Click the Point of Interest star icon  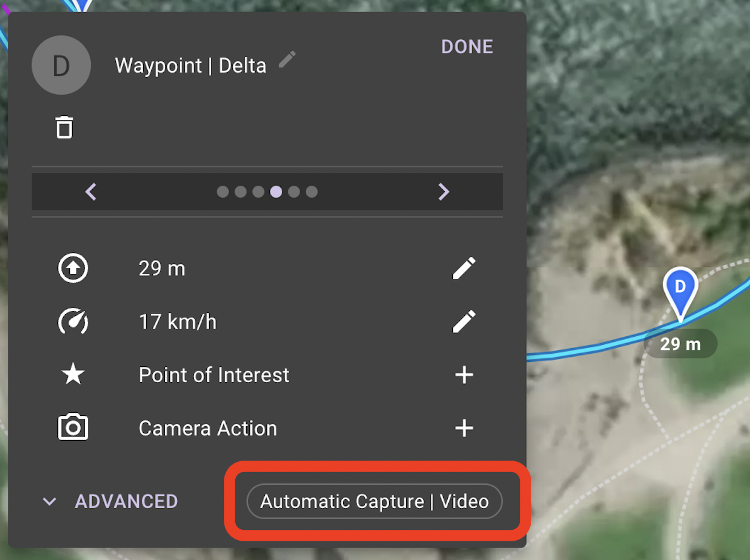(73, 374)
